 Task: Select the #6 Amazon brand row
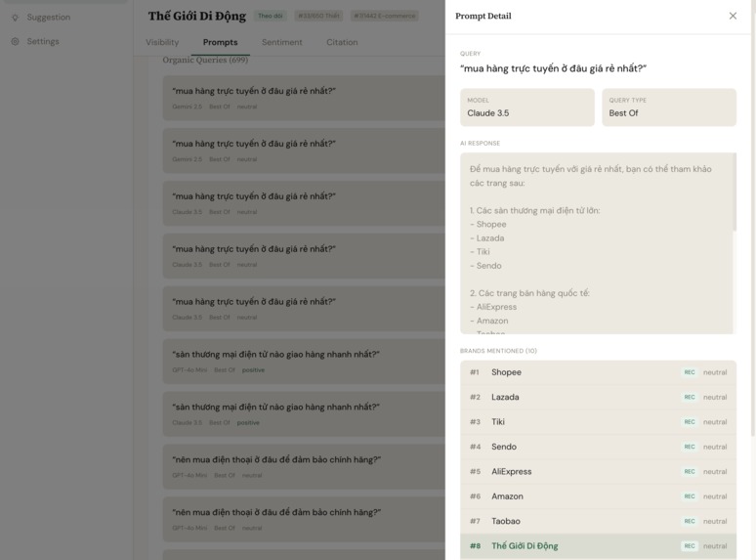point(598,496)
